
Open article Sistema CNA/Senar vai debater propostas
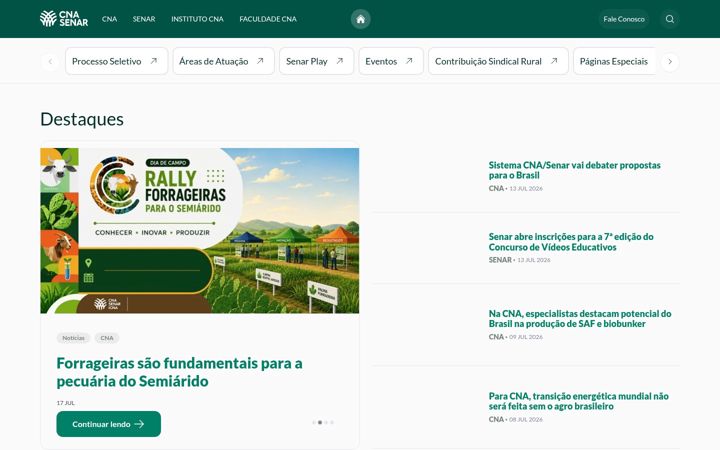[574, 170]
